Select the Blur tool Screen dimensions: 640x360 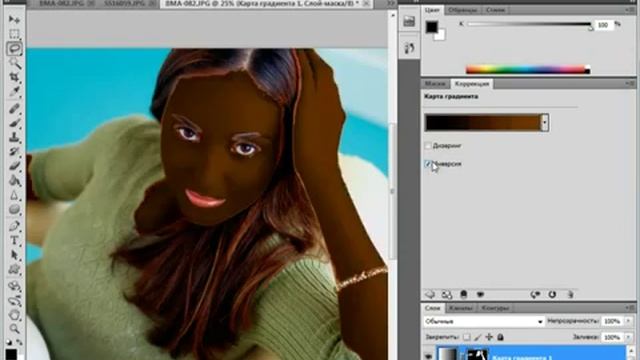14,195
